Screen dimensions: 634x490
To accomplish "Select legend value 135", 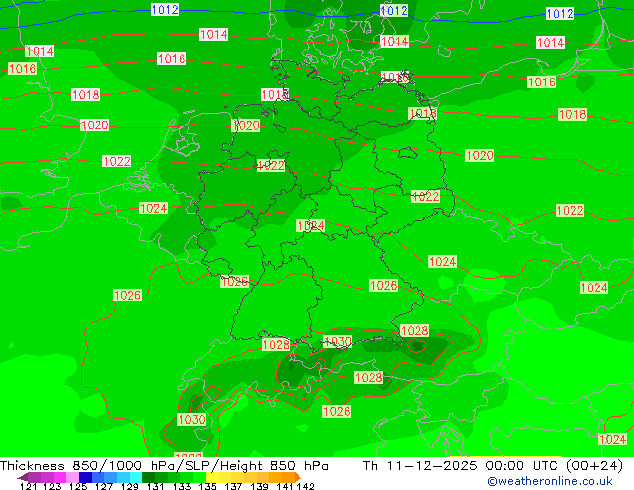I will [207, 486].
